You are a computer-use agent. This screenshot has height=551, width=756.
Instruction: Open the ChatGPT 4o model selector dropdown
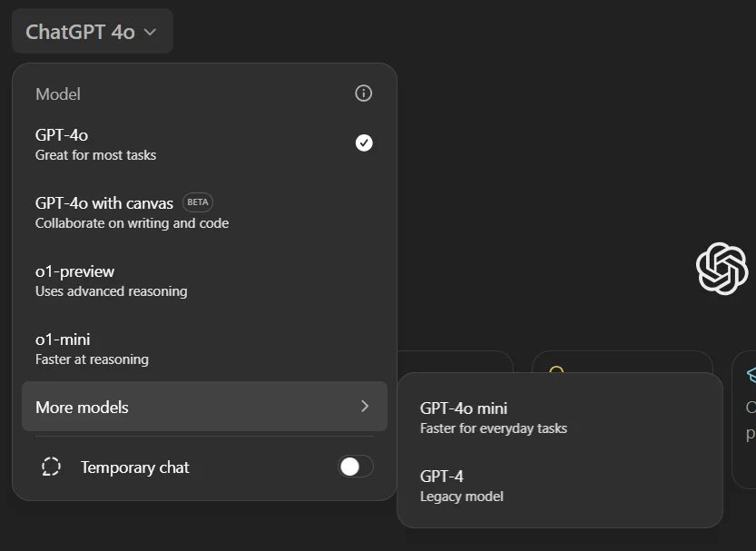(92, 32)
